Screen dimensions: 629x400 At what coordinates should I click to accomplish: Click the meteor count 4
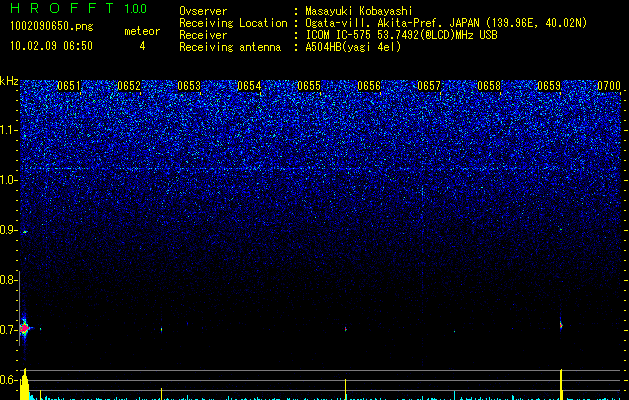click(142, 46)
